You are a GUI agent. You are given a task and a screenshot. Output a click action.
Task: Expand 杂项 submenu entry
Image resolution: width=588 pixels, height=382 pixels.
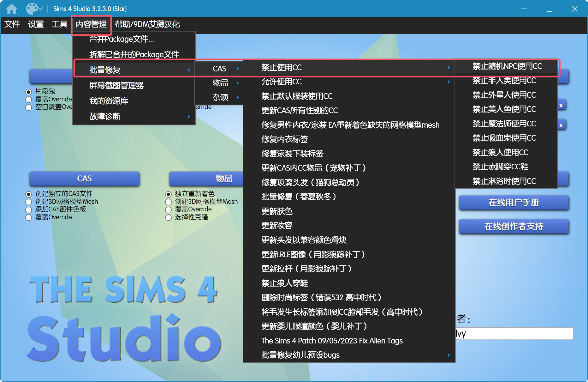218,97
